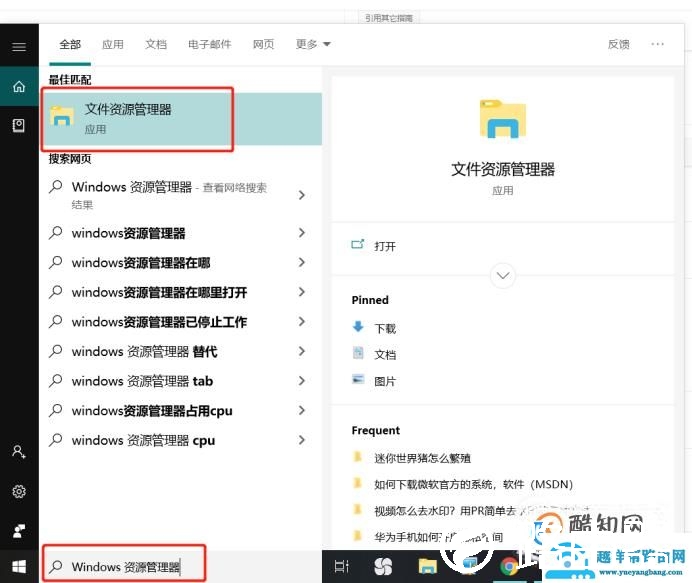Select suggestion 'windows资源管理器在哪里打开'
The image size is (692, 583).
[159, 292]
